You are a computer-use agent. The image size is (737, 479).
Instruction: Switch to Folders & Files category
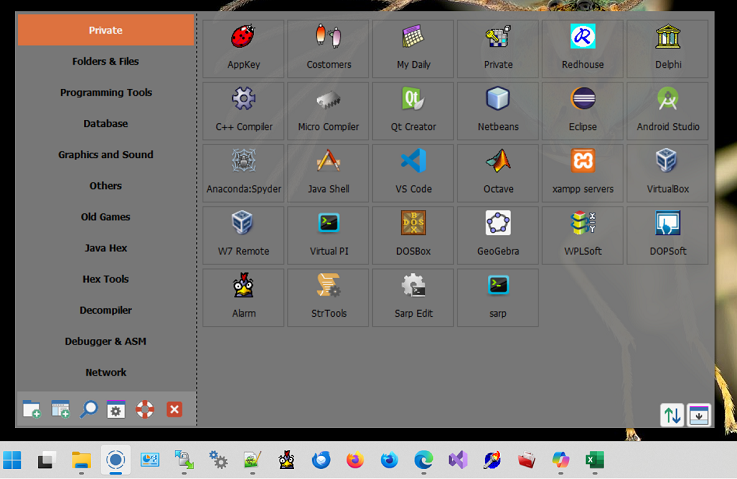106,61
